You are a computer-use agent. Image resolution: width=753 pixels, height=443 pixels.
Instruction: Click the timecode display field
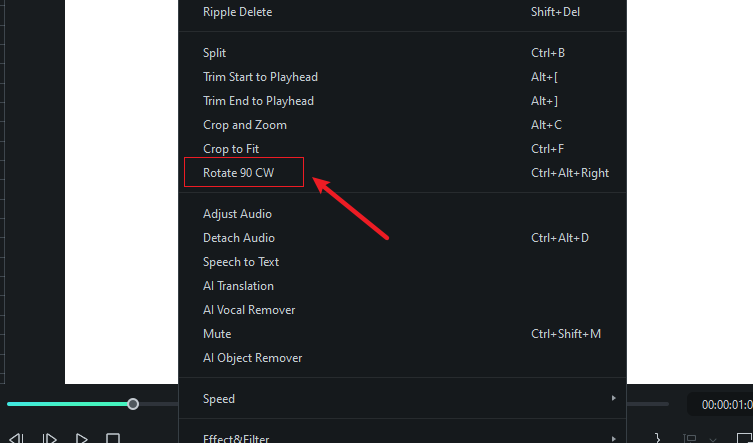[720, 405]
